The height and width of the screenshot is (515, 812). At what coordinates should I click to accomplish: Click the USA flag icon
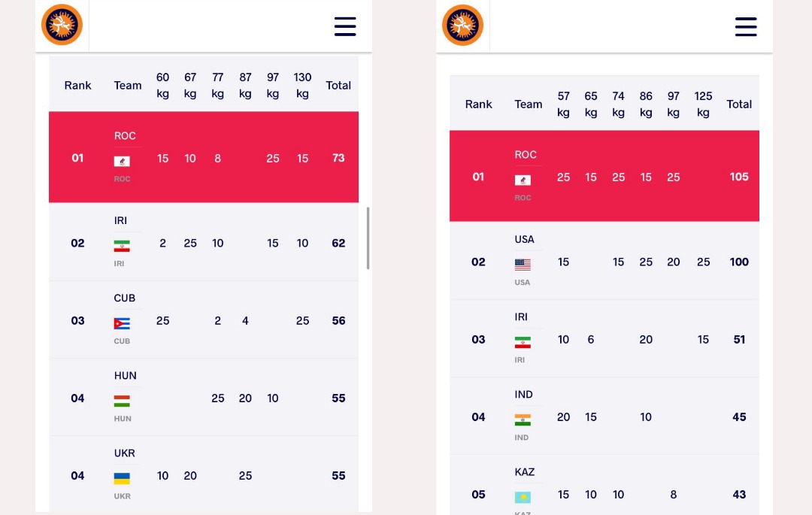pyautogui.click(x=523, y=265)
